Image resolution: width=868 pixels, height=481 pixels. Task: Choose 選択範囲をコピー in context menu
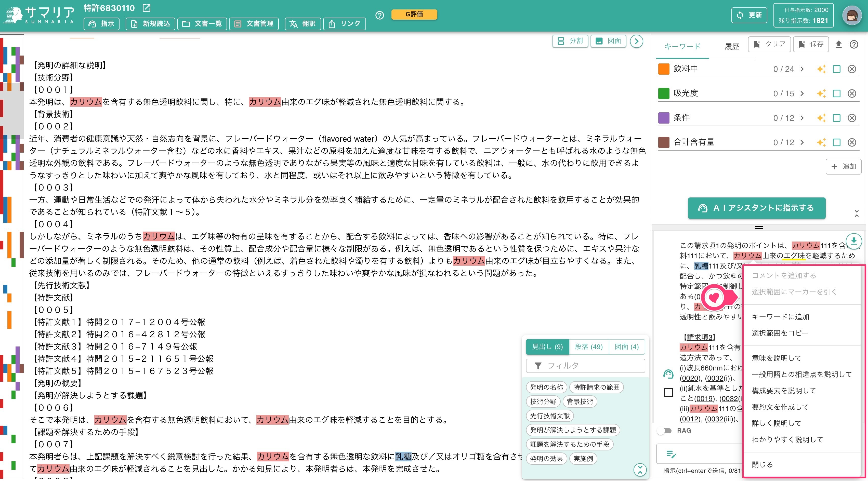[x=780, y=333]
